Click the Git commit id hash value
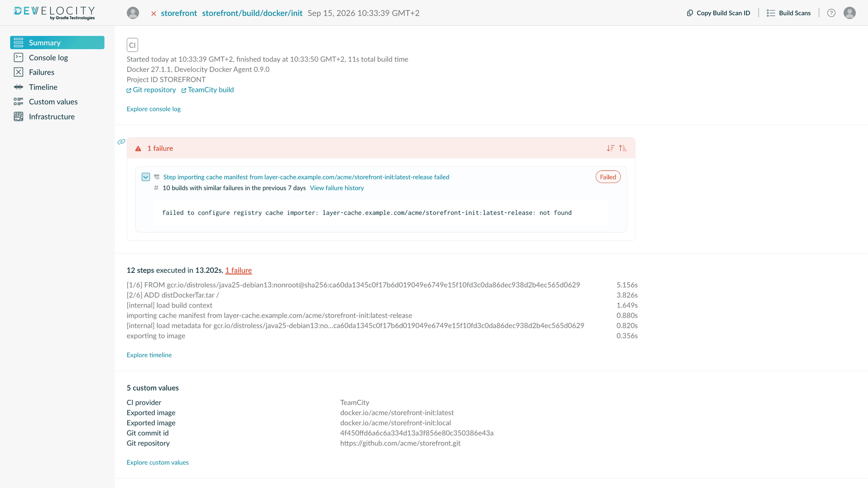This screenshot has height=488, width=868. (417, 433)
